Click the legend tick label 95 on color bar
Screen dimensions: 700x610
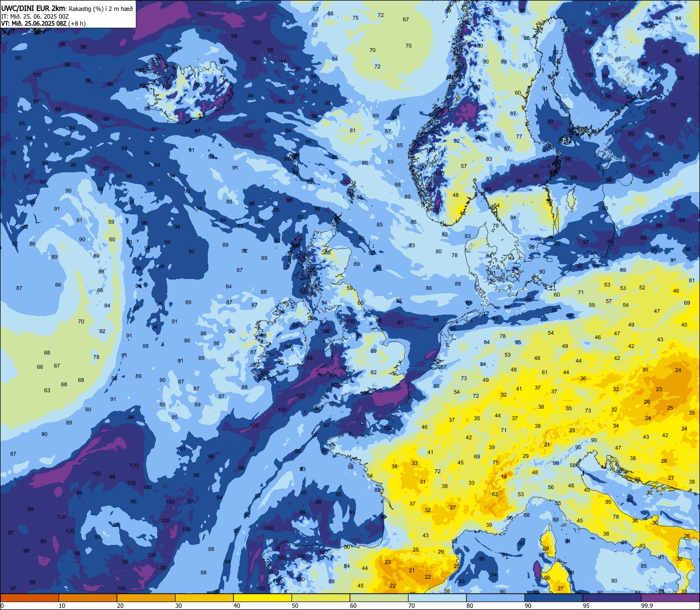point(586,606)
